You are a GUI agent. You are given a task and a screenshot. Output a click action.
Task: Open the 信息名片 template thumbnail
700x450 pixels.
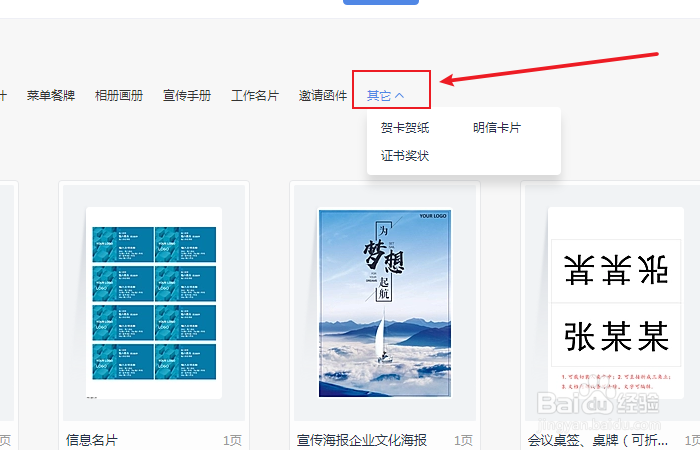pos(154,303)
